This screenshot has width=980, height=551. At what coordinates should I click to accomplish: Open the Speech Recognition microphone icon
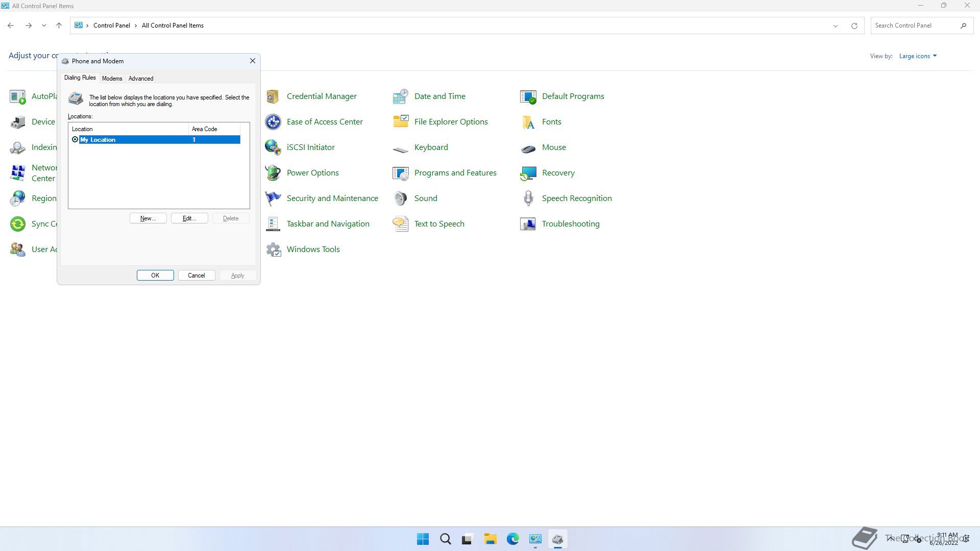(x=528, y=198)
